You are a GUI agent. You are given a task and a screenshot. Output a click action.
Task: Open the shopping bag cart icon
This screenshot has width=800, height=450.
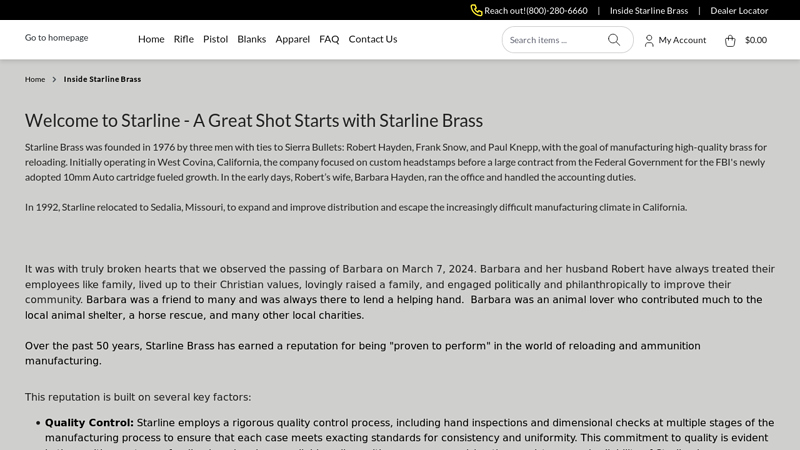point(730,40)
